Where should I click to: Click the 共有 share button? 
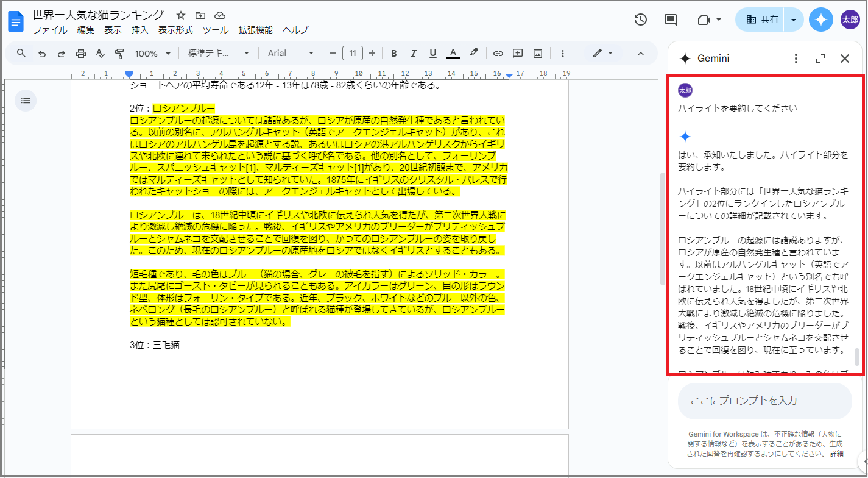pyautogui.click(x=762, y=20)
